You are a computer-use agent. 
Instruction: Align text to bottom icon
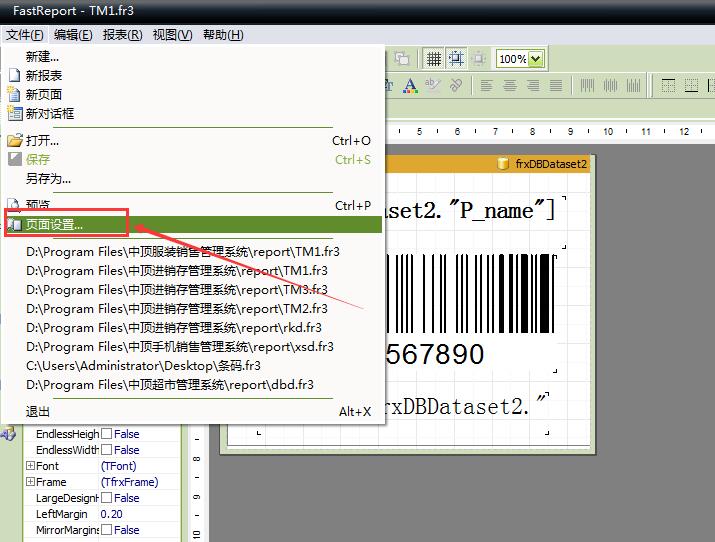tap(633, 85)
